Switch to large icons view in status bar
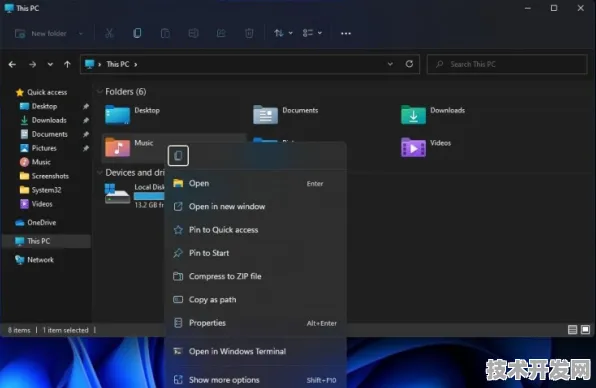Viewport: 596px width, 388px height. [x=585, y=329]
